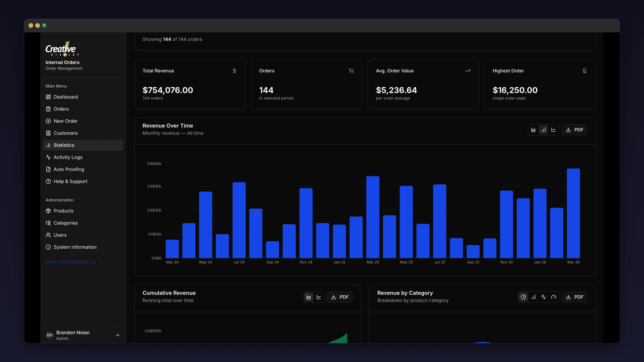Go to the Customers section

pyautogui.click(x=66, y=133)
